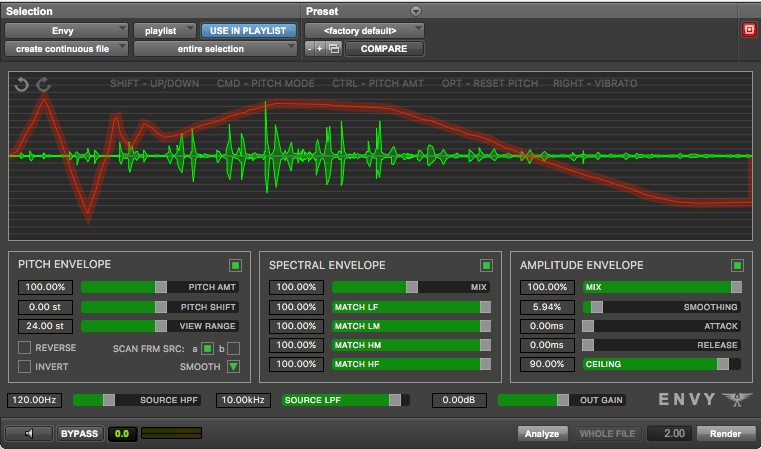
Task: Click the attack 0.00ms field
Action: click(x=547, y=326)
